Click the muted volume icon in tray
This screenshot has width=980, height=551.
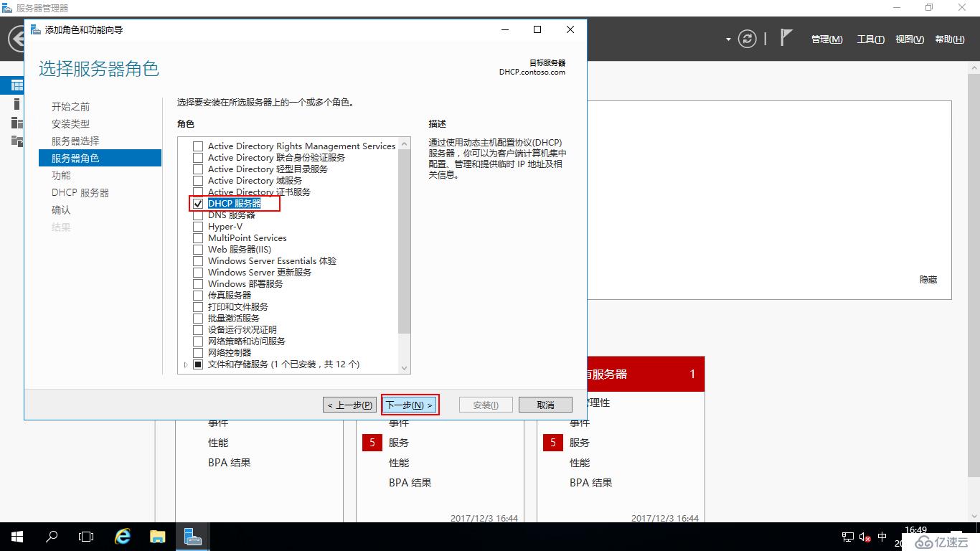pyautogui.click(x=864, y=537)
